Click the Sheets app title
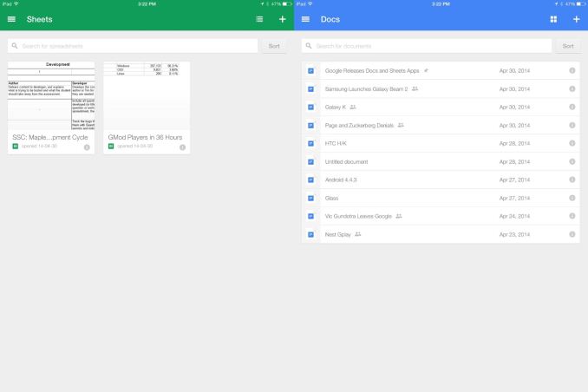 click(x=39, y=19)
